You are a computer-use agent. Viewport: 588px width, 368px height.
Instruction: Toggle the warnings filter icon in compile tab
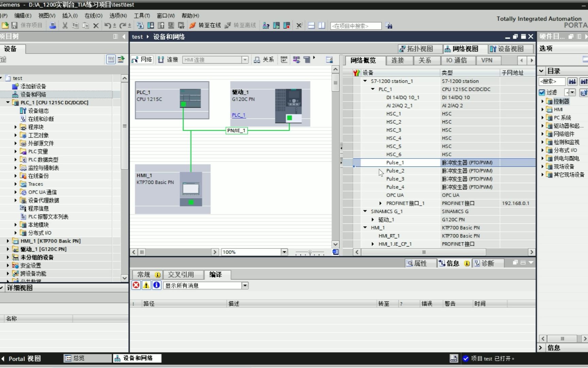pos(146,285)
